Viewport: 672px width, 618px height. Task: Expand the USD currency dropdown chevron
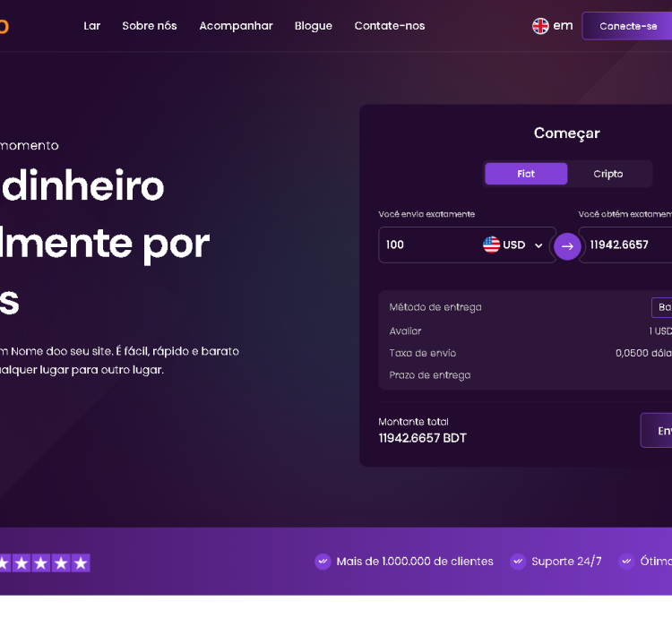point(538,245)
